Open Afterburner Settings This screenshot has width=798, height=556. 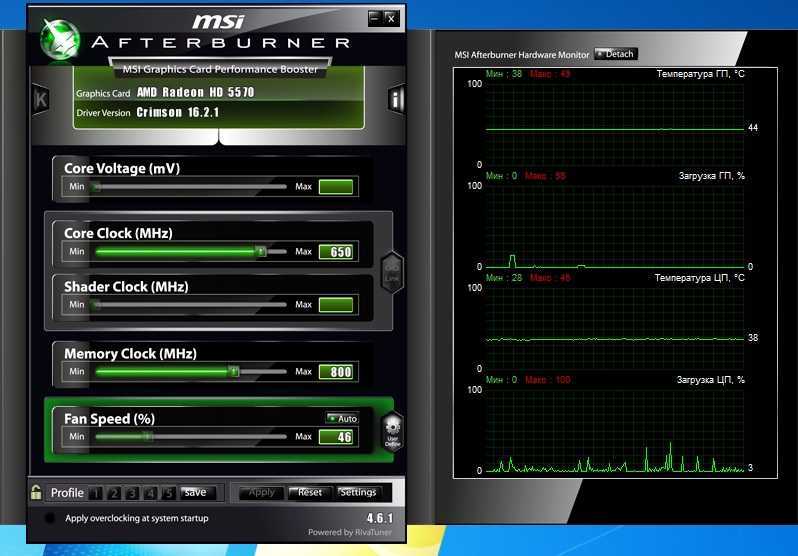click(x=358, y=492)
